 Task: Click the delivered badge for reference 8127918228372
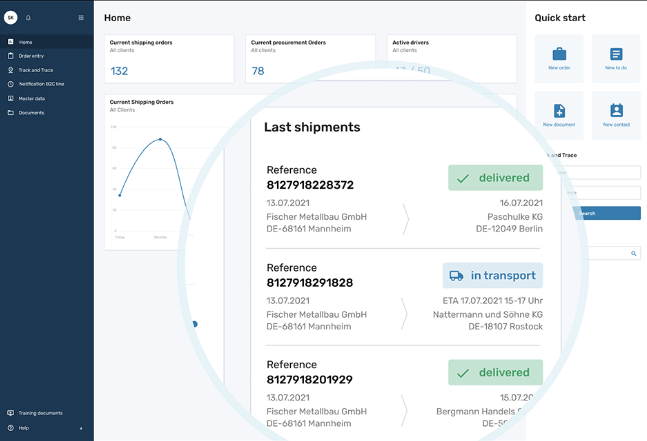(496, 178)
